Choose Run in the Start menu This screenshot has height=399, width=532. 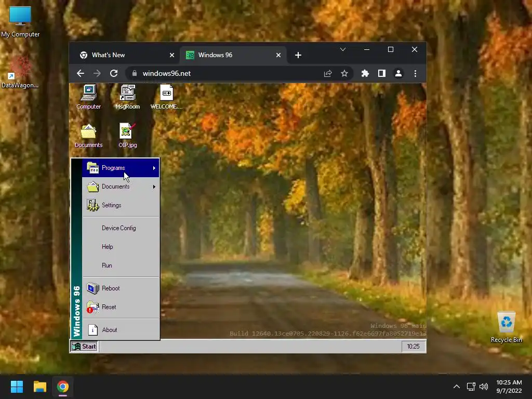pyautogui.click(x=121, y=265)
